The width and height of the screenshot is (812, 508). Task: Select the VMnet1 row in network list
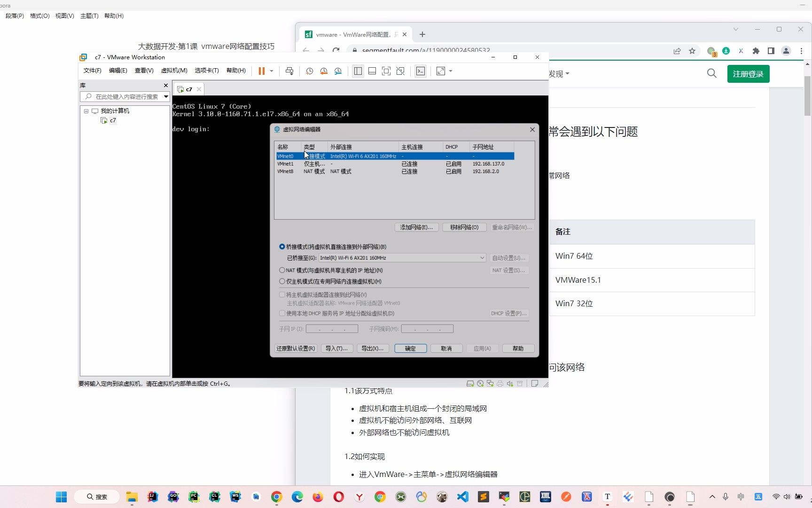coord(395,164)
